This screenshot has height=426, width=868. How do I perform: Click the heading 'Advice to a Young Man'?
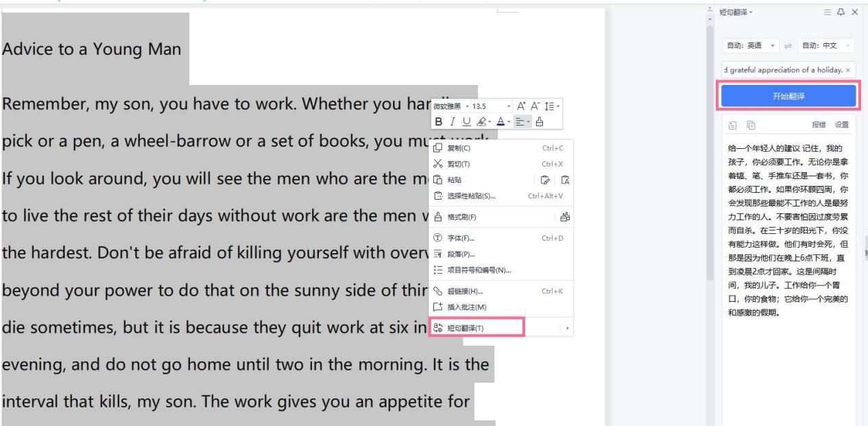click(x=91, y=49)
